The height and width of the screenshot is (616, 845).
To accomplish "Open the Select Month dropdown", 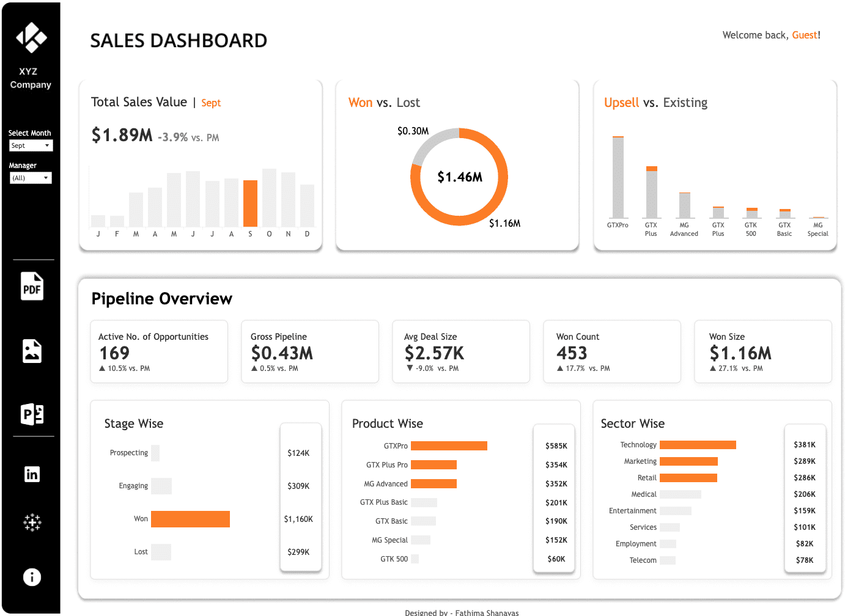I will (31, 145).
